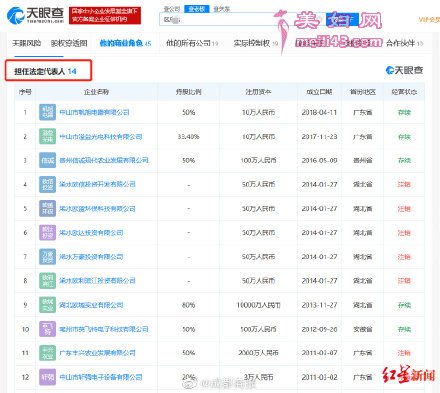Open the 实际控制权 tab
Image resolution: width=440 pixels, height=393 pixels.
point(256,43)
